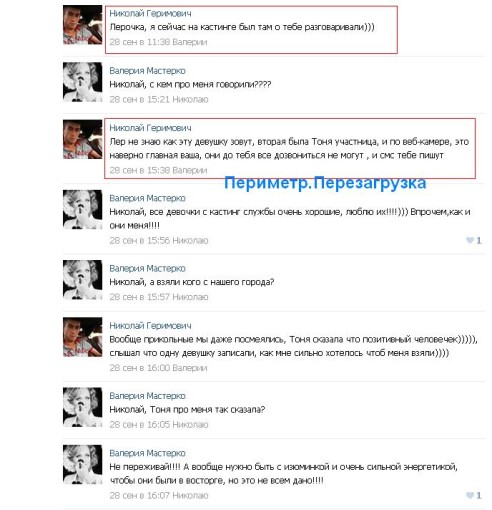Open Николай Геримович name link above 15:38 comment
The width and height of the screenshot is (492, 510).
point(150,128)
